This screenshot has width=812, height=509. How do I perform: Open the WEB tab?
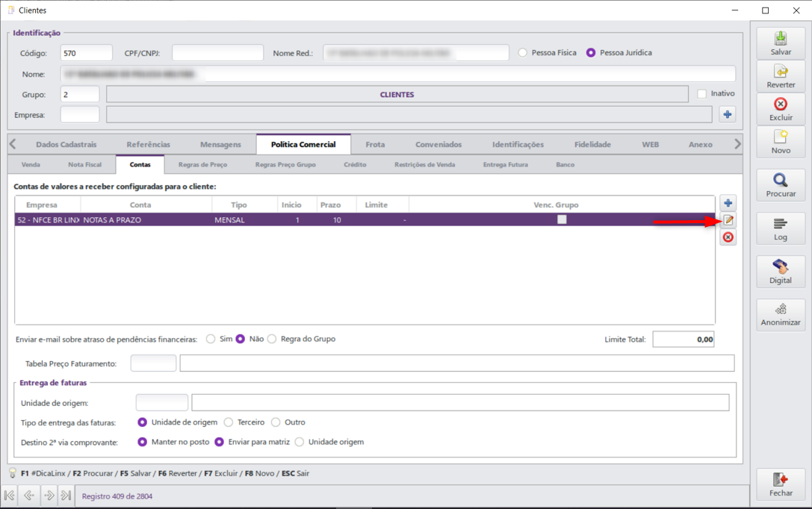point(651,144)
